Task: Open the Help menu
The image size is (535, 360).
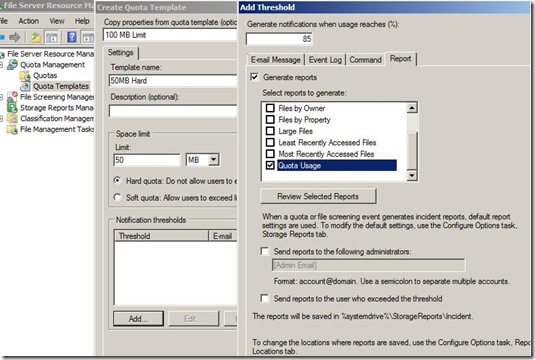Action: [x=82, y=21]
